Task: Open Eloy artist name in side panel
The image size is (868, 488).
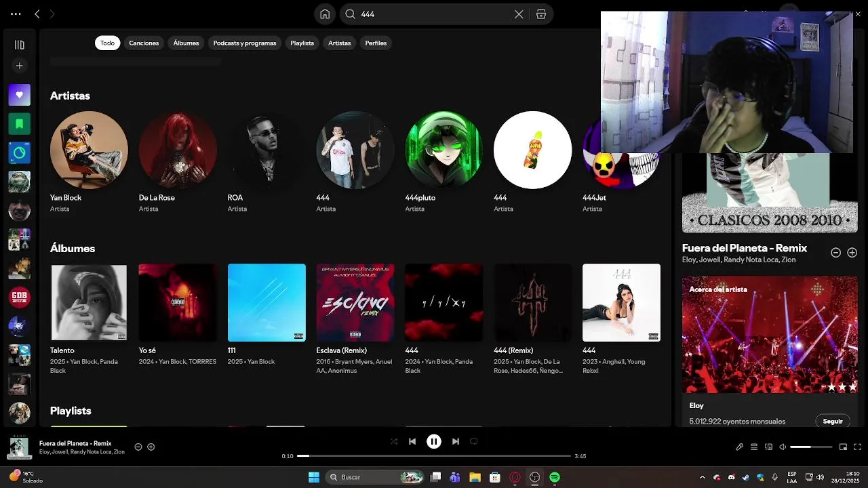Action: pos(696,405)
